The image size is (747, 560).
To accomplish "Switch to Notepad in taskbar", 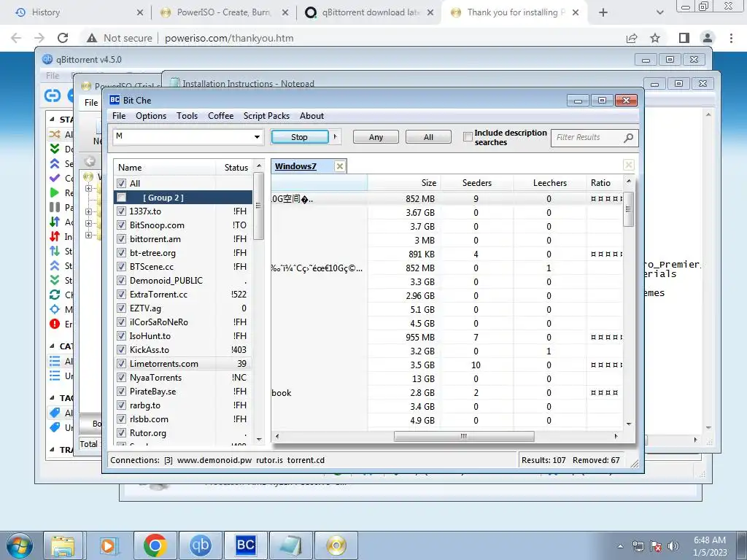I will point(290,545).
